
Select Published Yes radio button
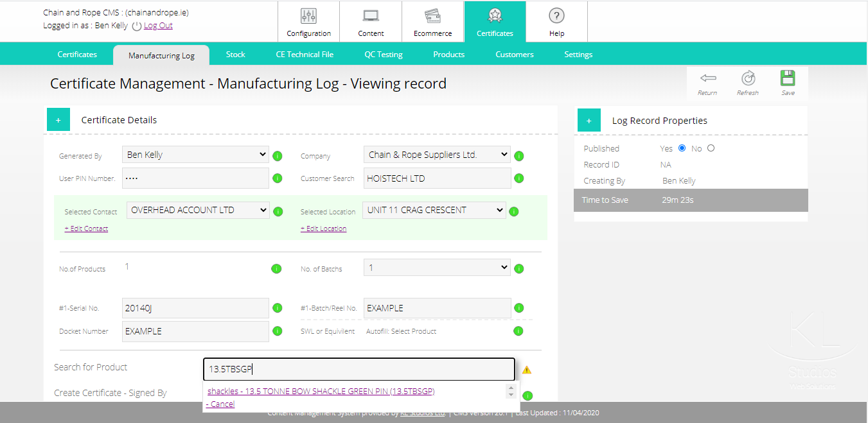(682, 148)
